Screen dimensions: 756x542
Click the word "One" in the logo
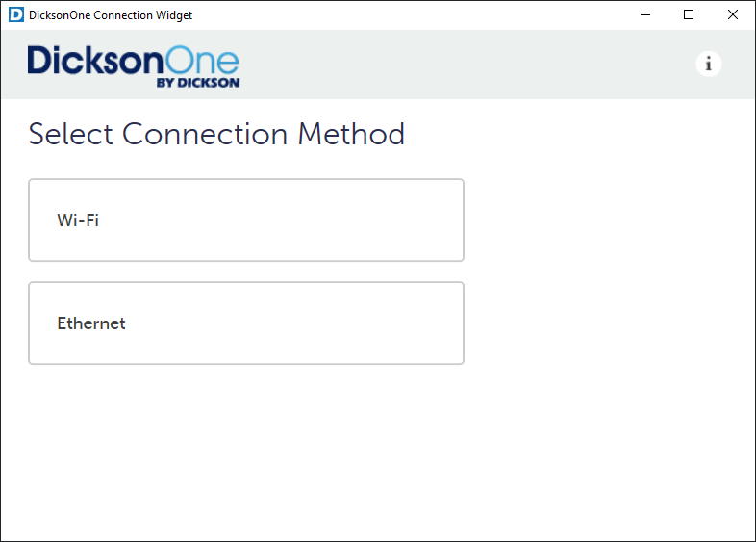coord(202,61)
